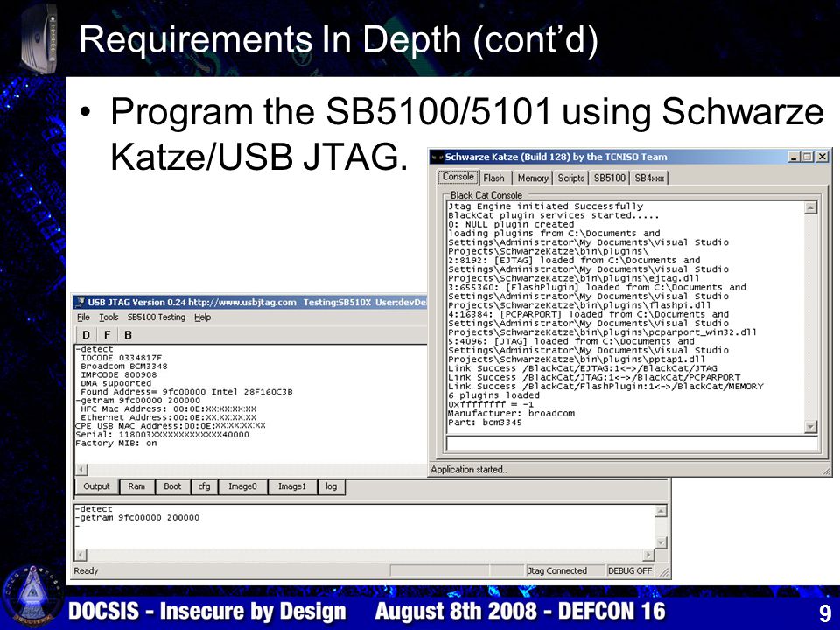Open the Tools menu in USB JTAG
Viewport: 840px width, 630px height.
(108, 317)
